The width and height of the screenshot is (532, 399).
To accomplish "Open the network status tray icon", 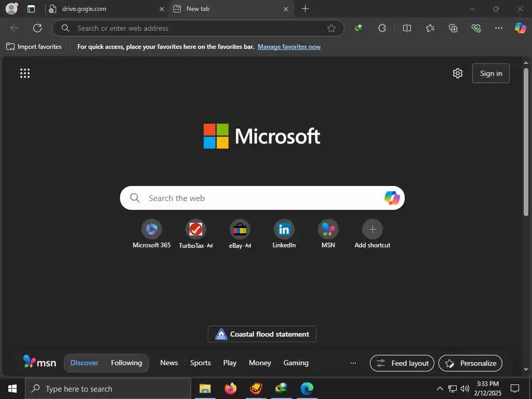I will 453,389.
